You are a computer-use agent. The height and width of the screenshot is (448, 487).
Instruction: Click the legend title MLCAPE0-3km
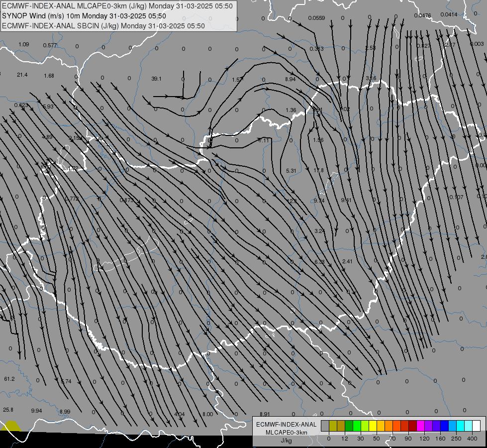pos(286,433)
